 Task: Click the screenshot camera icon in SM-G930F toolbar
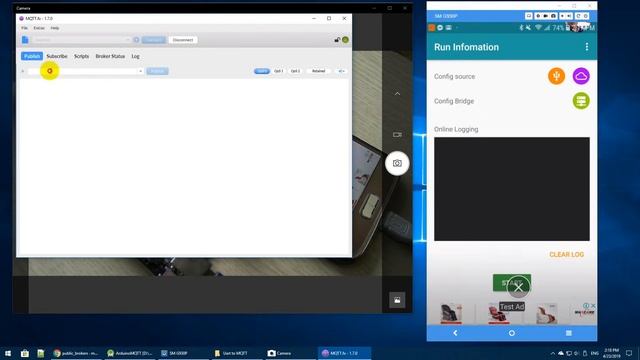(x=553, y=16)
